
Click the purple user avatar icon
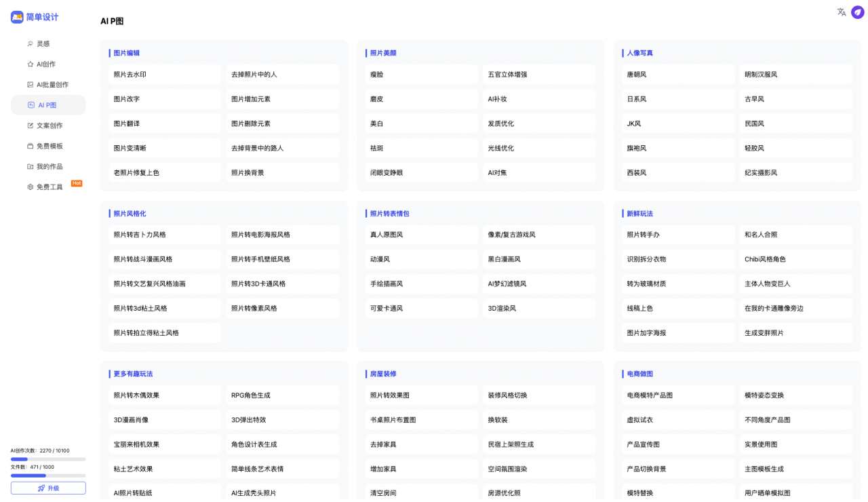pos(858,12)
